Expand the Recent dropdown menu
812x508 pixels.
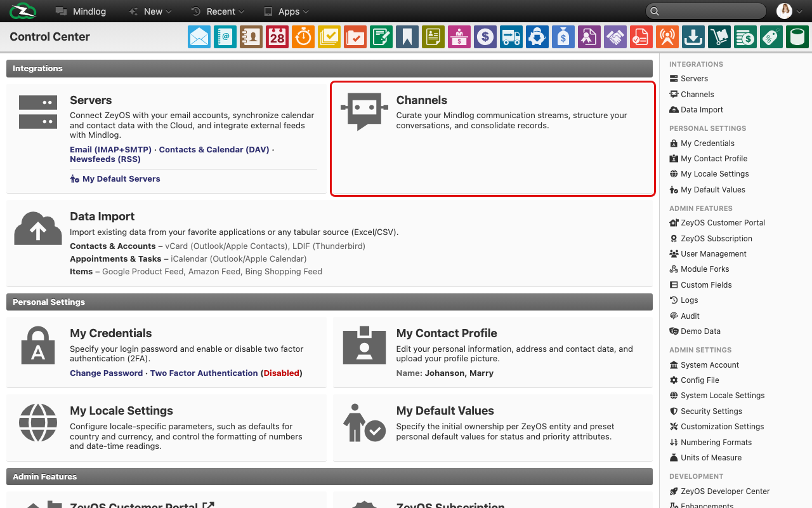tap(218, 11)
